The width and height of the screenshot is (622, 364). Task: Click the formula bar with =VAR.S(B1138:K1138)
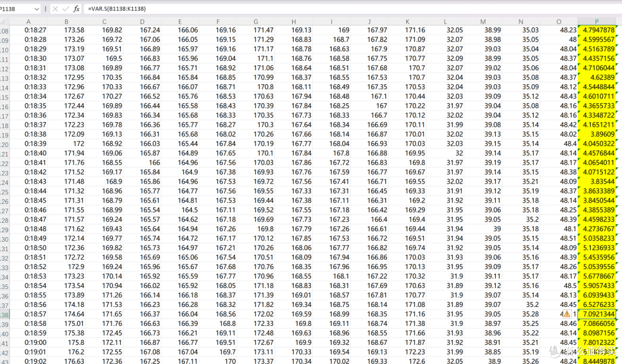[x=351, y=9]
